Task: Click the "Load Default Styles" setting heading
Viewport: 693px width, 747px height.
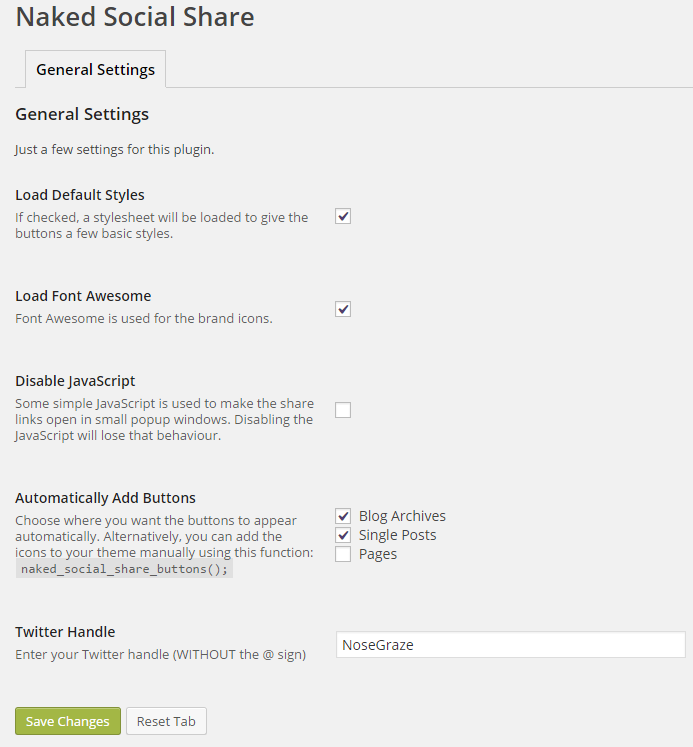Action: point(80,195)
